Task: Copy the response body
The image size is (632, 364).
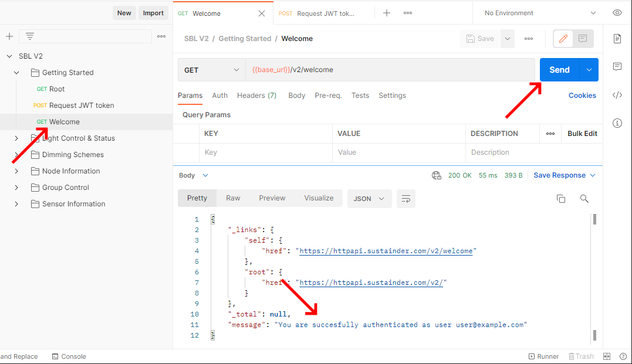Action: pyautogui.click(x=561, y=198)
